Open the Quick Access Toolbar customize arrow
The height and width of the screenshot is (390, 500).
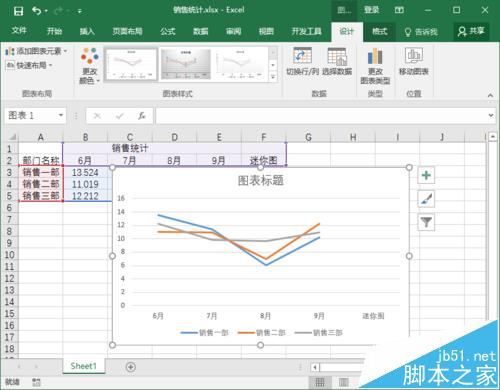coord(80,11)
